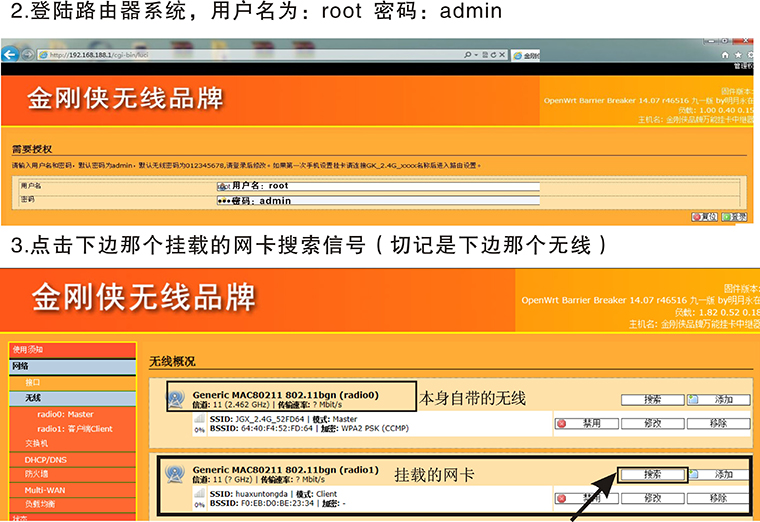Image resolution: width=760 pixels, height=522 pixels.
Task: Open the 交换机 sidebar entry
Action: tap(73, 443)
